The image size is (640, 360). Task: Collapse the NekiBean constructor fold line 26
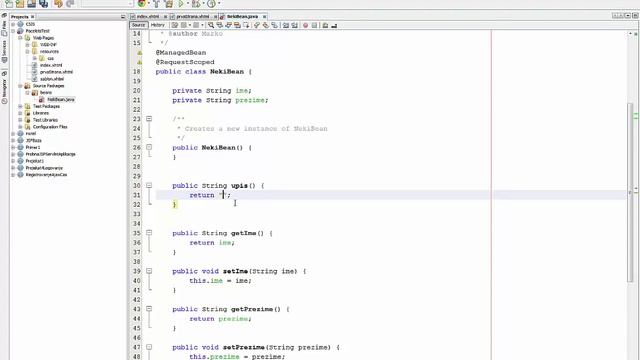coord(149,147)
